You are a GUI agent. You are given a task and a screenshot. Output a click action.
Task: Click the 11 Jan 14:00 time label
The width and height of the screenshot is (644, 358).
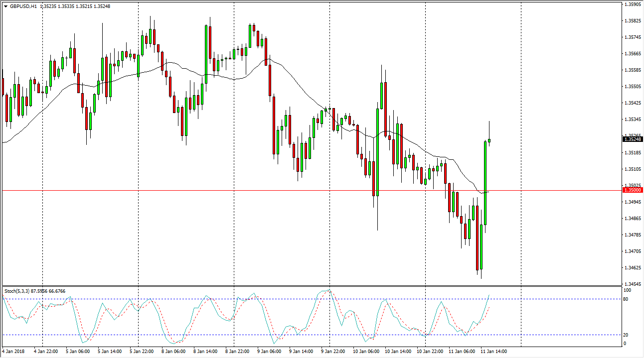(493, 352)
